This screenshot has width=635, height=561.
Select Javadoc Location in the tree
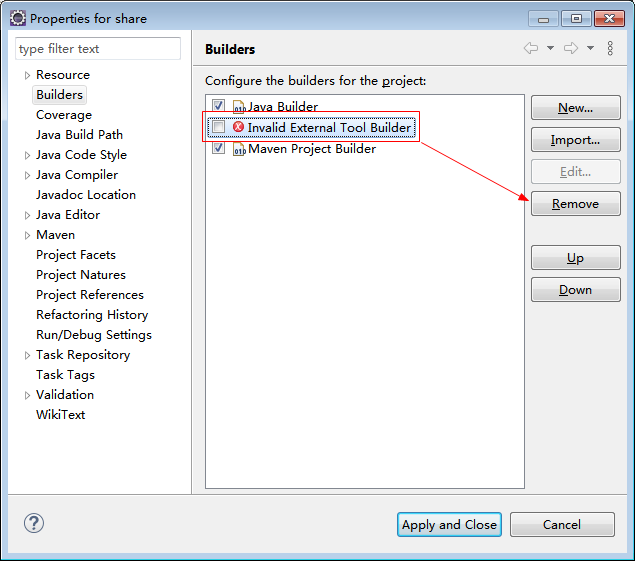pyautogui.click(x=85, y=195)
